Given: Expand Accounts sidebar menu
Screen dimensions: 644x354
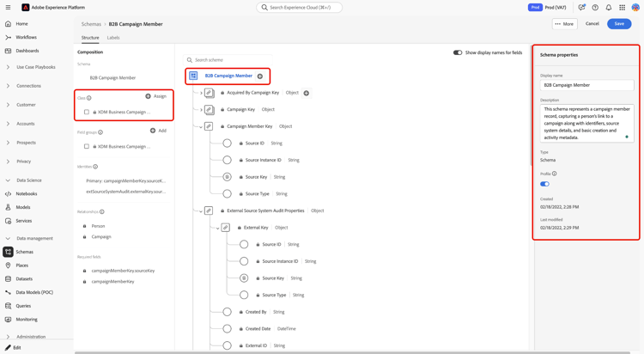Looking at the screenshot, I should (8, 124).
